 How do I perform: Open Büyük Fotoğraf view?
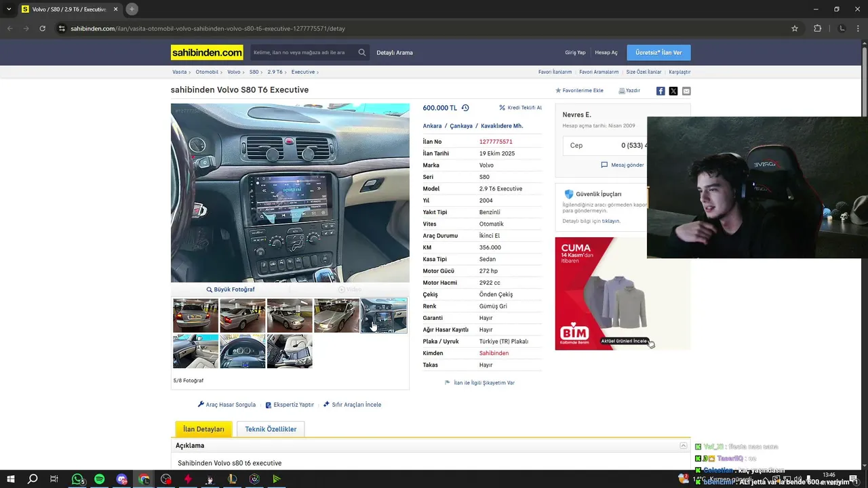[x=231, y=289]
